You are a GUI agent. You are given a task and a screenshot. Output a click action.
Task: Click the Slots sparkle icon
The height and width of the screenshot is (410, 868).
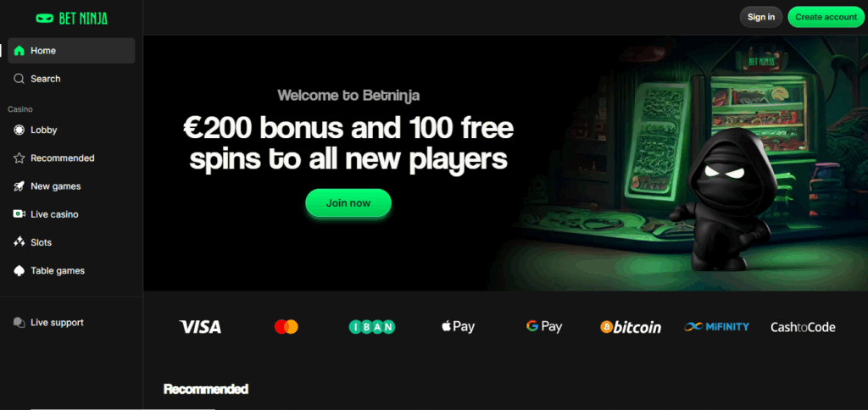click(19, 242)
